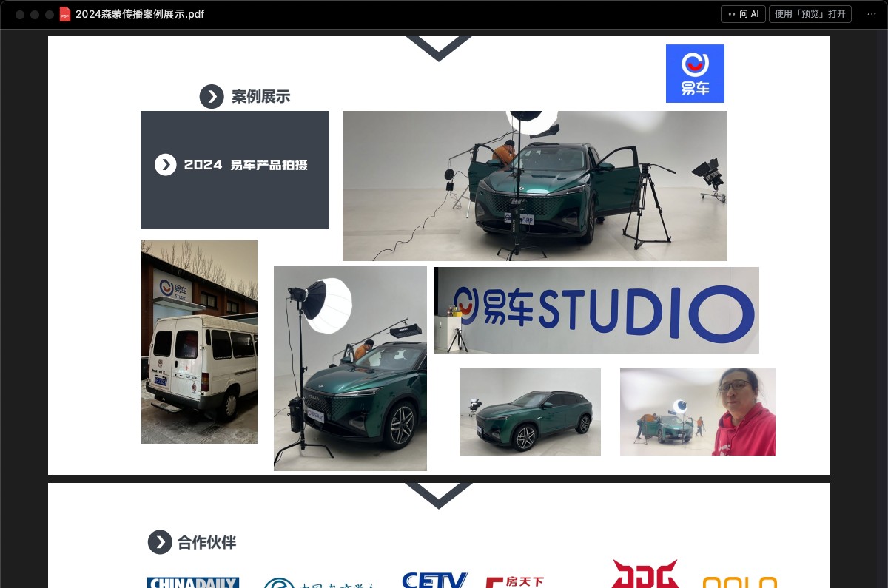This screenshot has width=888, height=588.
Task: Click the white van photo
Action: point(199,342)
